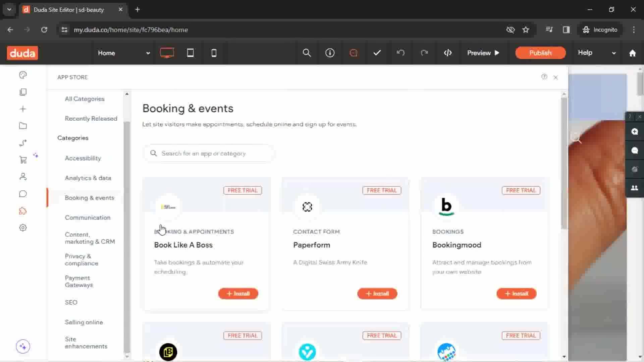The height and width of the screenshot is (362, 644).
Task: Switch to desktop view
Action: [x=167, y=53]
